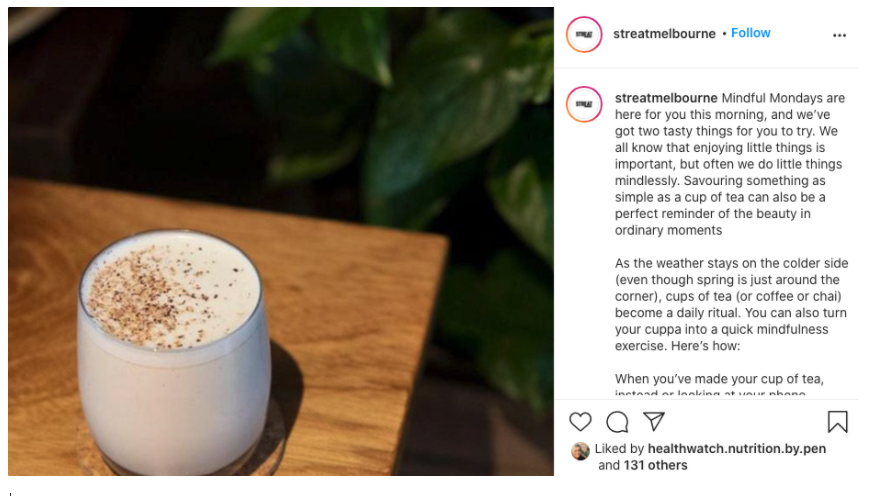888x496 pixels.
Task: Open the streatmelbourne profile from header username
Action: [x=664, y=34]
